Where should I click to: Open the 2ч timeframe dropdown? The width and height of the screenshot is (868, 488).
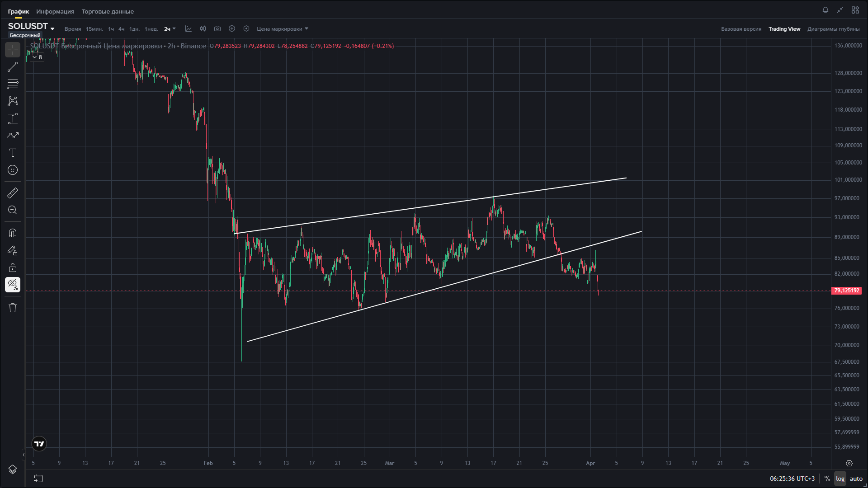pyautogui.click(x=170, y=29)
